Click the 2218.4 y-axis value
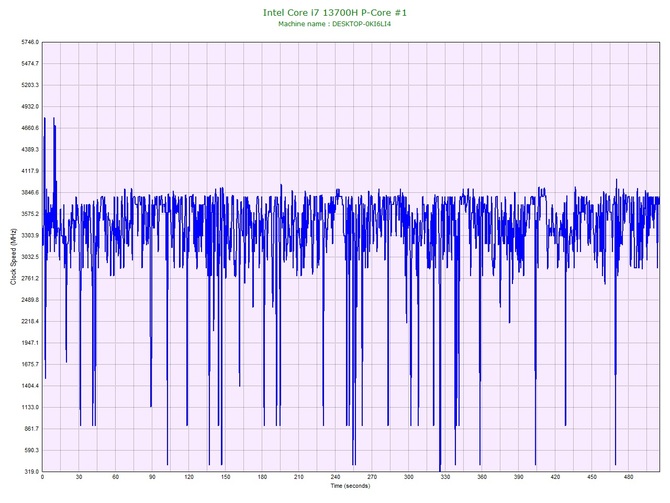 (x=30, y=321)
